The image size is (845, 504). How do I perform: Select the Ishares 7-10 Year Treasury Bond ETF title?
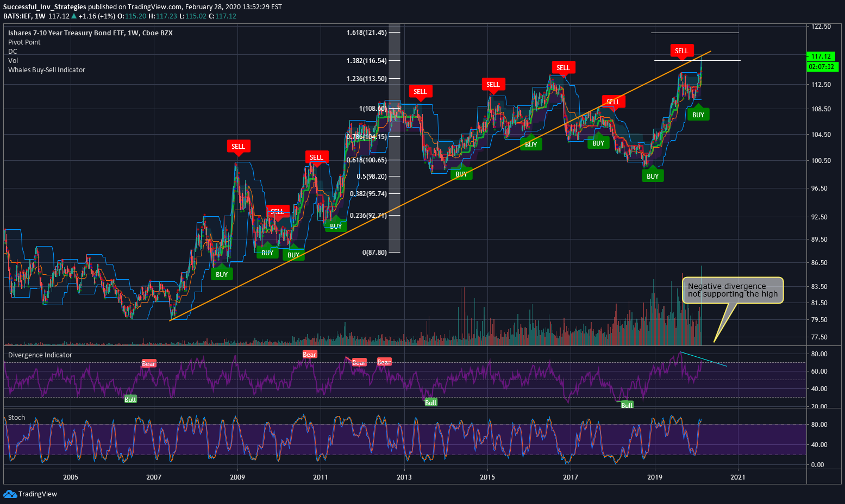tap(90, 33)
